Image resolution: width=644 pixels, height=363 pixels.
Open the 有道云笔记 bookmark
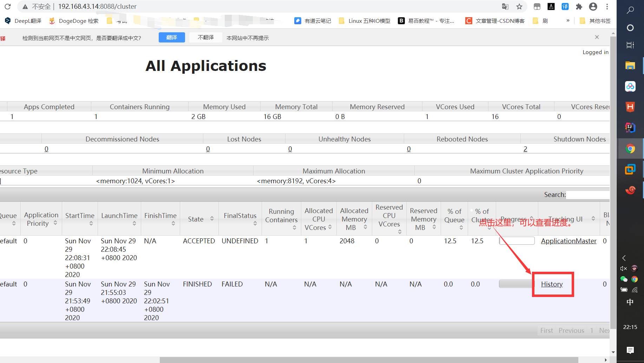(313, 21)
